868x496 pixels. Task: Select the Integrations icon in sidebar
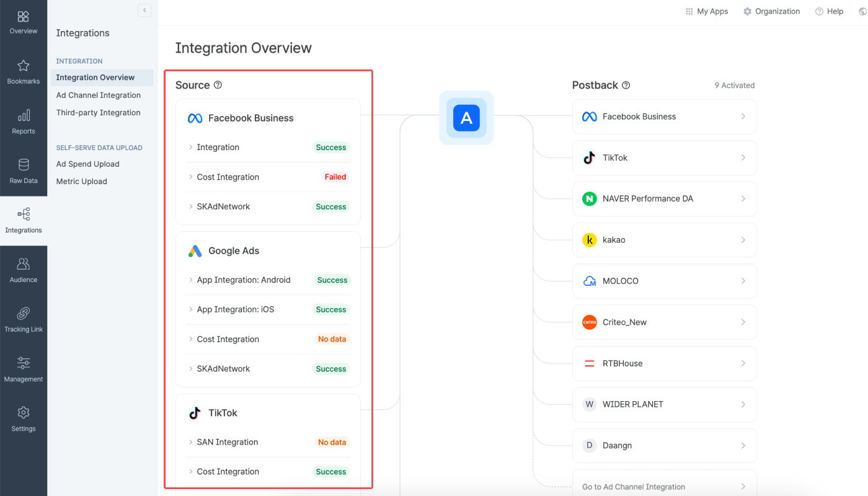tap(24, 219)
